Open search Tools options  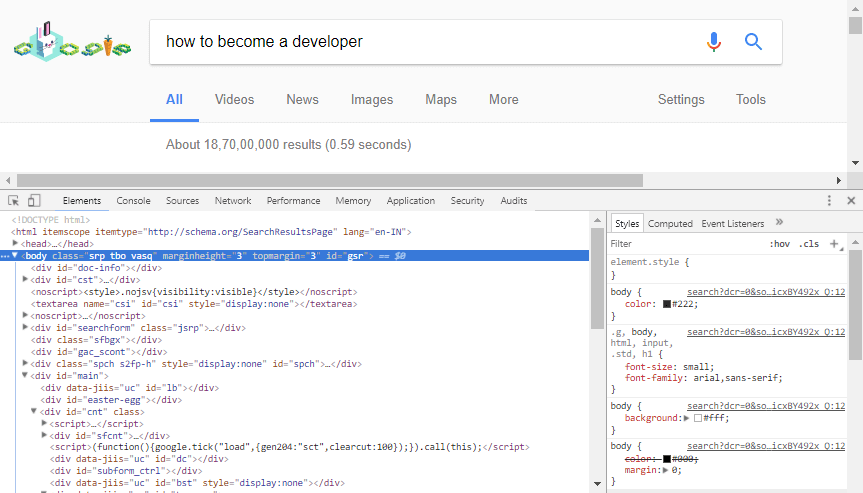point(751,100)
